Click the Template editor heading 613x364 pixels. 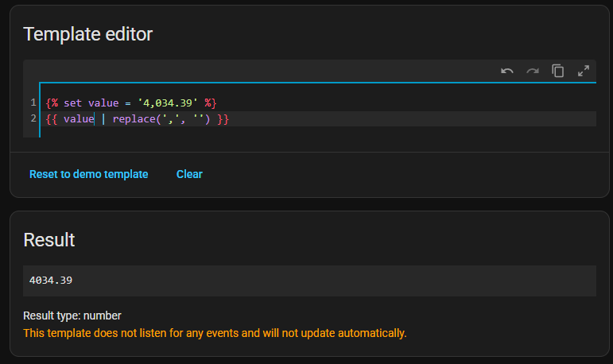point(87,34)
